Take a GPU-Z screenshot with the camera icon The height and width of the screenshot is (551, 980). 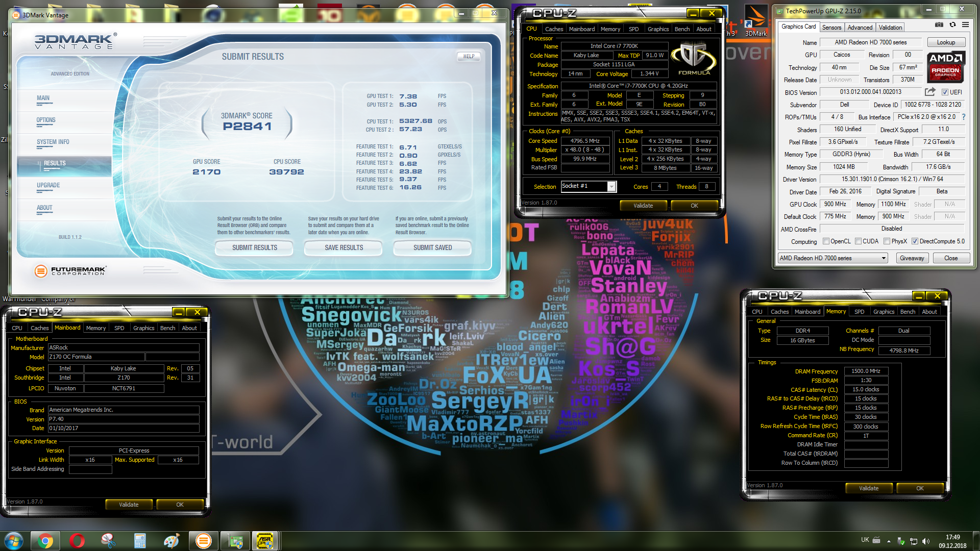pyautogui.click(x=939, y=24)
